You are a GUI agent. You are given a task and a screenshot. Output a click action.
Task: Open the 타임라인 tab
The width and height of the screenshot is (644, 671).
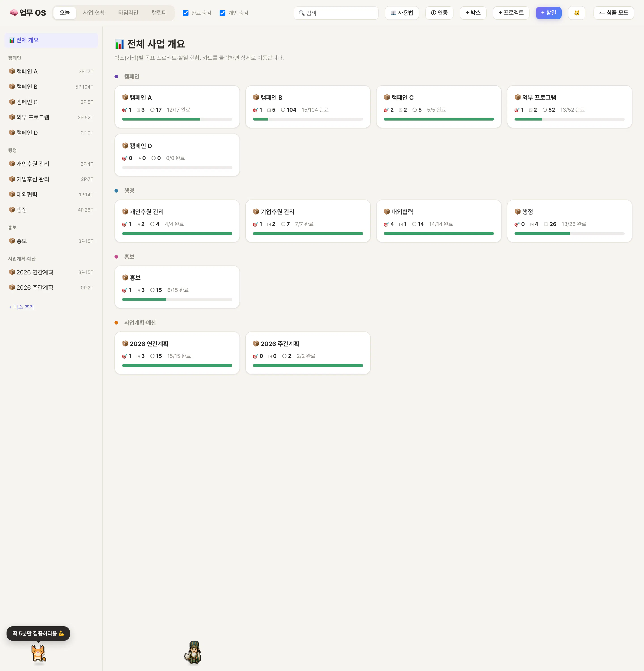128,13
